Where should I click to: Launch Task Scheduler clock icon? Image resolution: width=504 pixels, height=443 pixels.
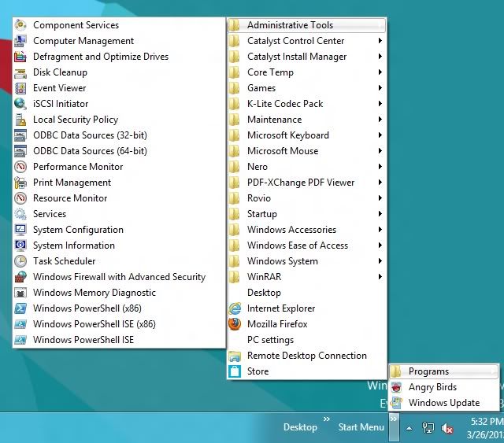click(x=20, y=261)
